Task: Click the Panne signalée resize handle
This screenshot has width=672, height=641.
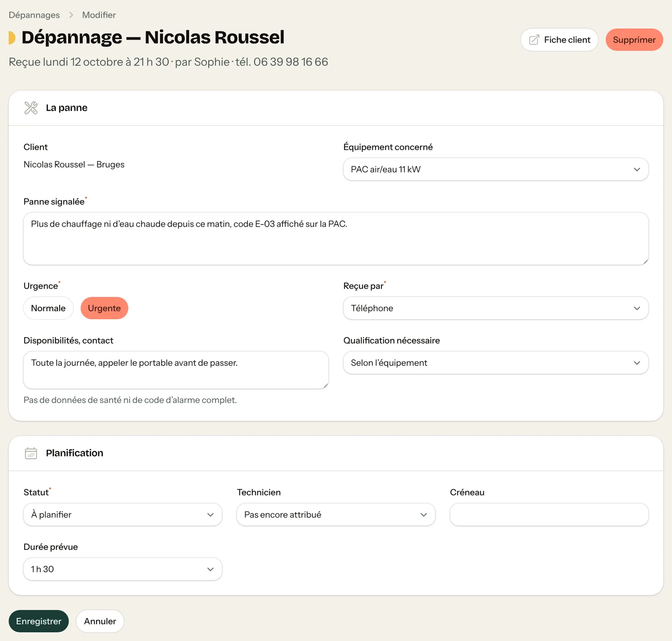Action: click(x=645, y=261)
